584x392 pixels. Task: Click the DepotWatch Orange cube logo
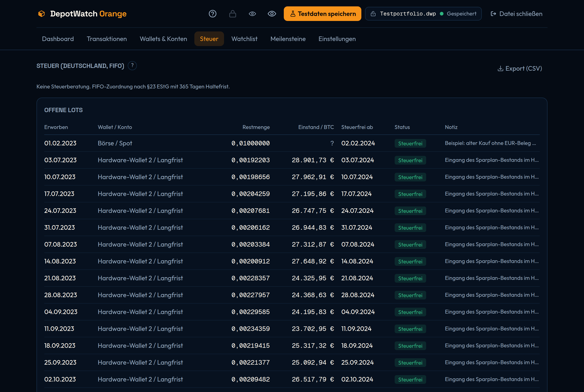[42, 14]
